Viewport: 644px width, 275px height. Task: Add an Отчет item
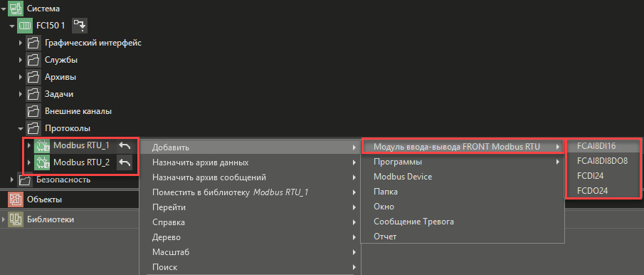point(463,237)
